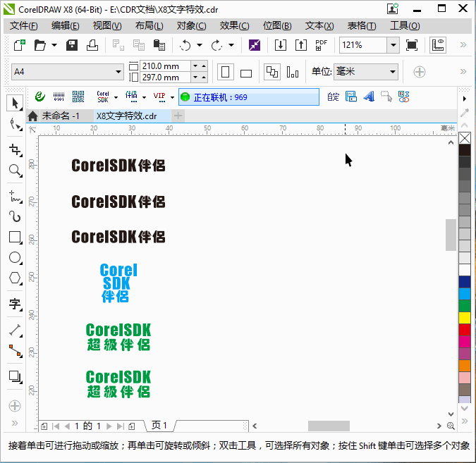Click the full-screen preview icon
The height and width of the screenshot is (463, 476).
[412, 45]
